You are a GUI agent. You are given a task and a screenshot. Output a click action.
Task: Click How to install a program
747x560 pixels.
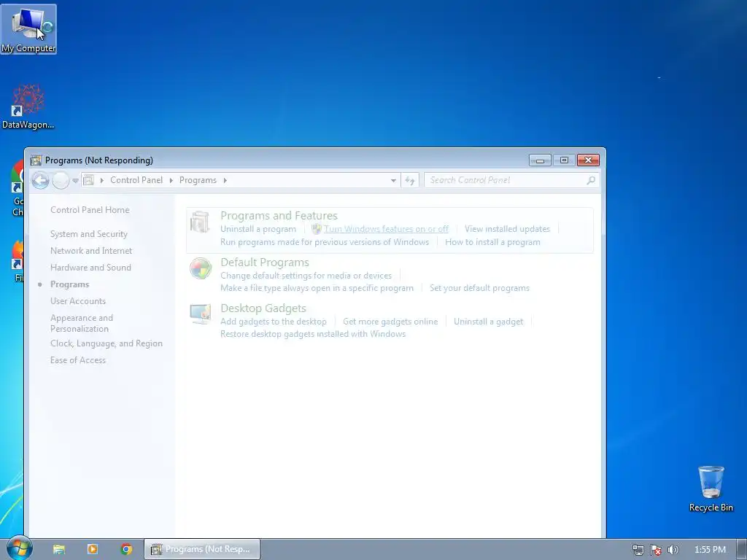click(492, 242)
